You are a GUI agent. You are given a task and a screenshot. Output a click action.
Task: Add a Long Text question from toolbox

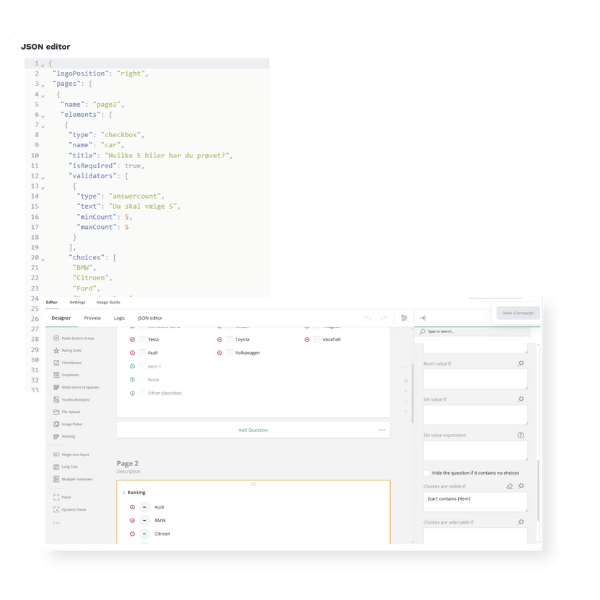click(x=65, y=467)
